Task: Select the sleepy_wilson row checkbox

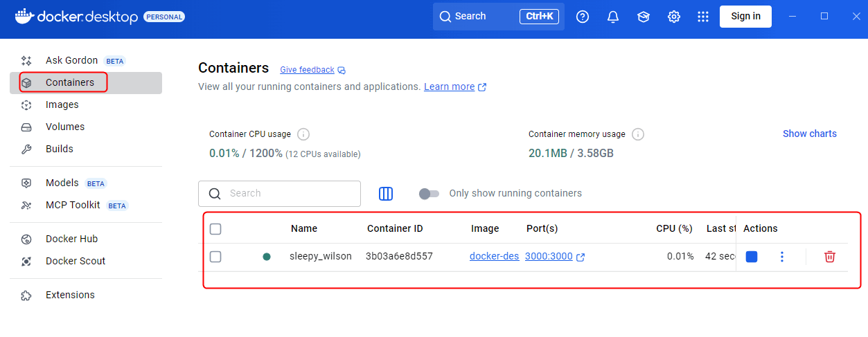Action: coord(215,257)
